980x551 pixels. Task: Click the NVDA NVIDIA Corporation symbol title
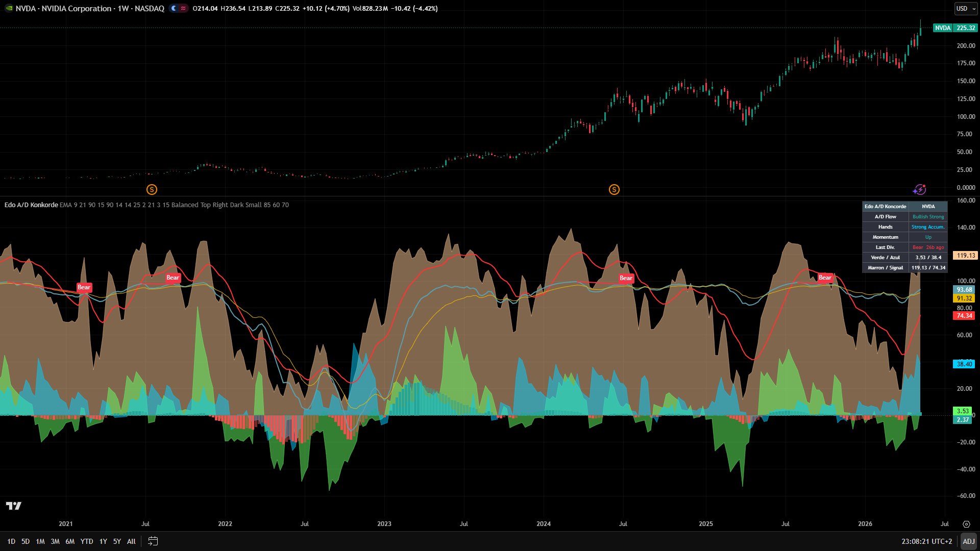pos(90,9)
